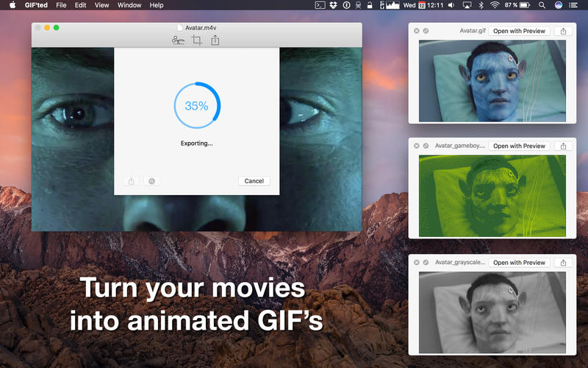
Task: Click the green gameboy-style GIF thumbnail
Action: coord(492,195)
